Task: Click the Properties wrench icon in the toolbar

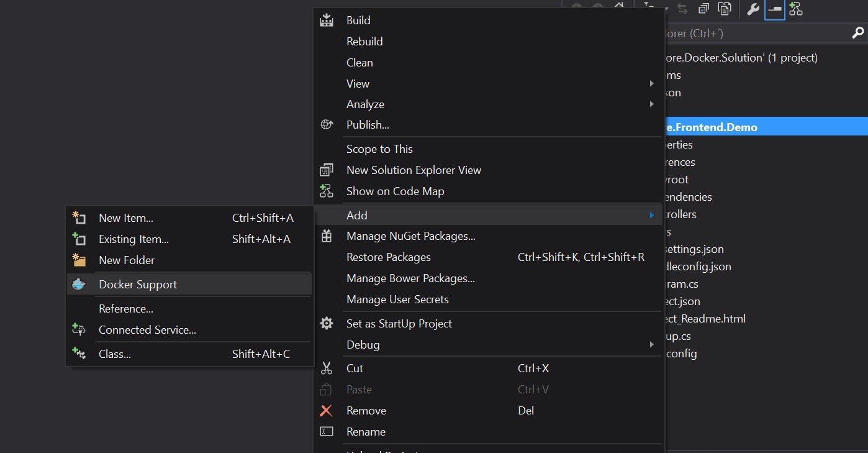Action: [x=753, y=9]
